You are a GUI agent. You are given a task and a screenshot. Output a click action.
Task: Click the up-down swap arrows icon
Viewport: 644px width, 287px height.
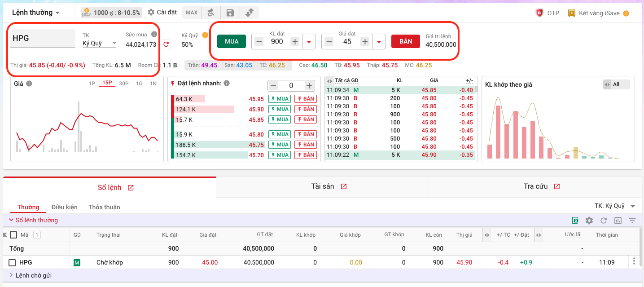(x=250, y=13)
